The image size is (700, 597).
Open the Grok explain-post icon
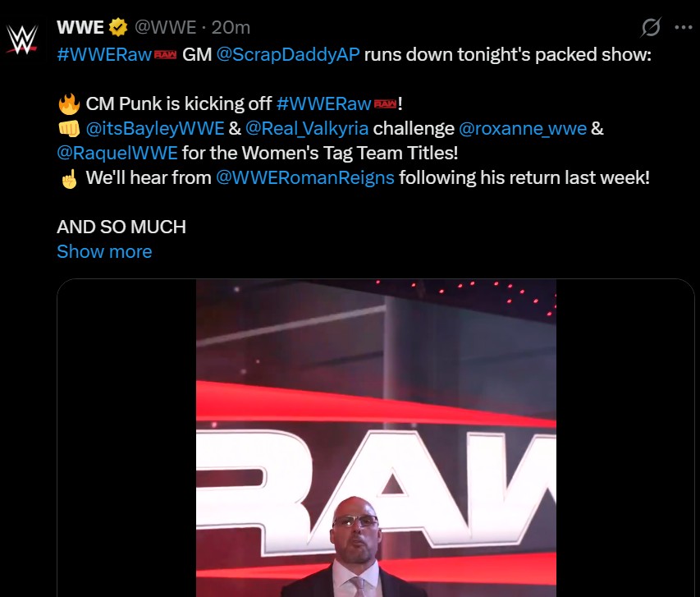(x=651, y=27)
